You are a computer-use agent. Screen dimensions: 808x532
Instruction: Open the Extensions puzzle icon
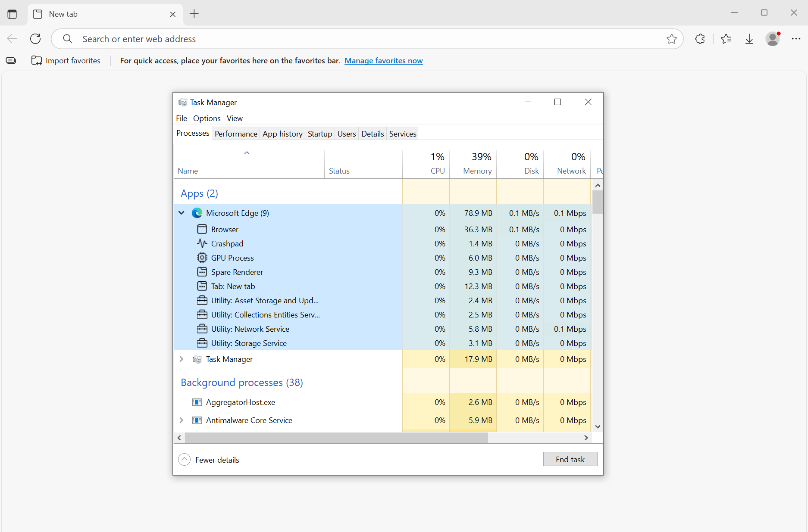click(x=700, y=39)
